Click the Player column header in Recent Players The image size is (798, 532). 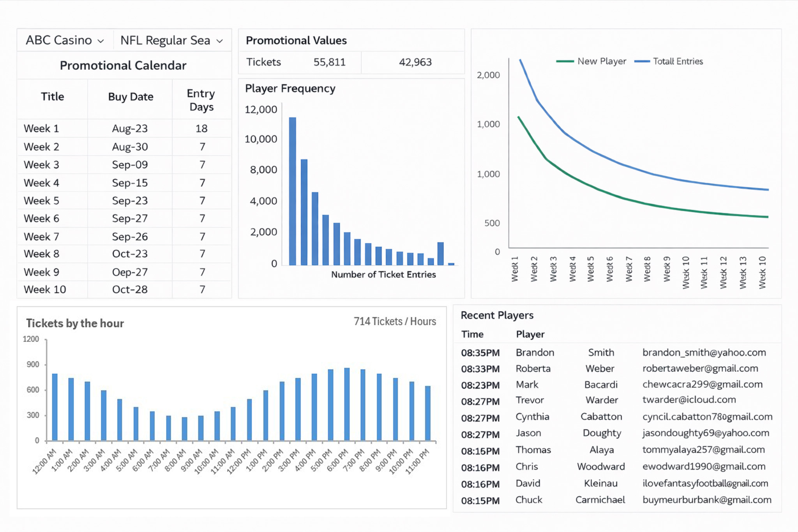(x=530, y=334)
